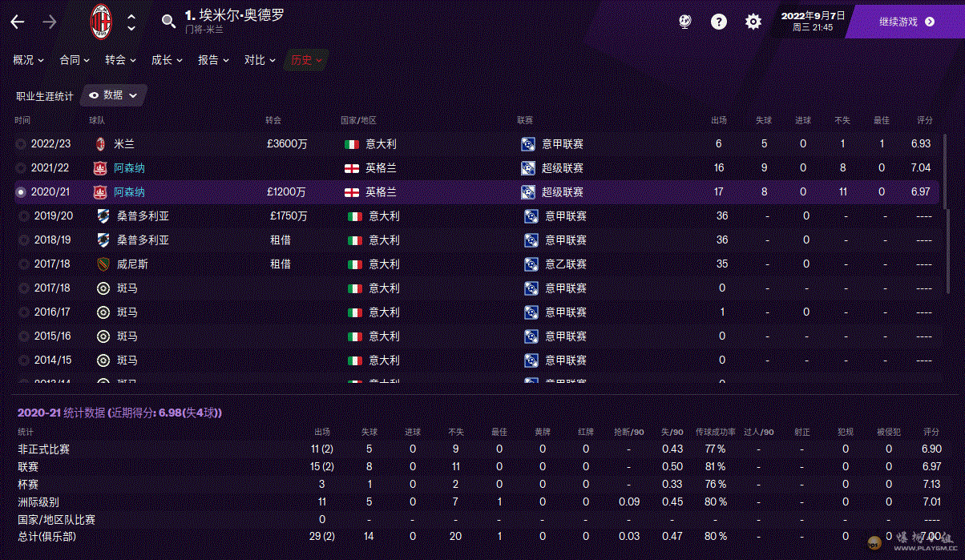Open the 转会 dropdown menu
Image resolution: width=965 pixels, height=560 pixels.
(x=121, y=60)
